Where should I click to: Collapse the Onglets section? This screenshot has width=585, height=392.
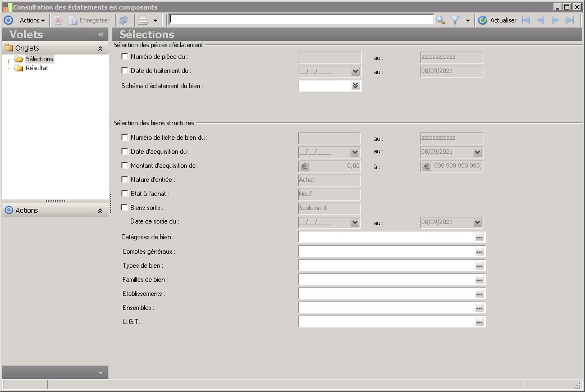(100, 48)
